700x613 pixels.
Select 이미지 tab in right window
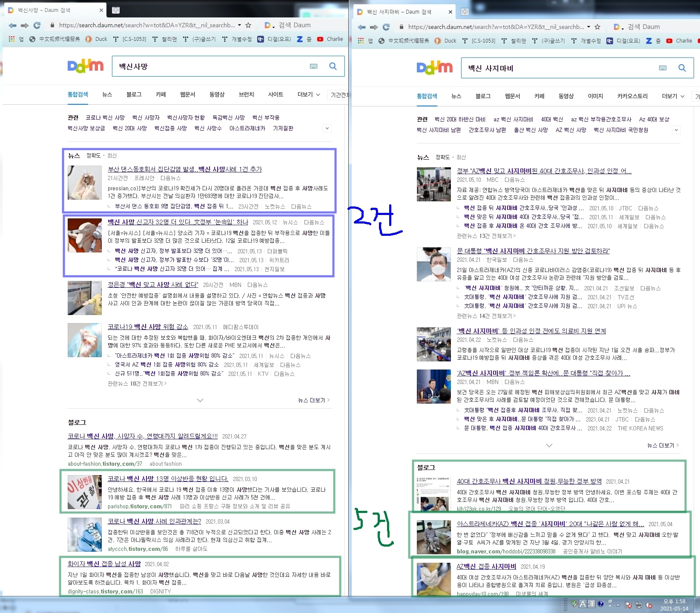(595, 96)
